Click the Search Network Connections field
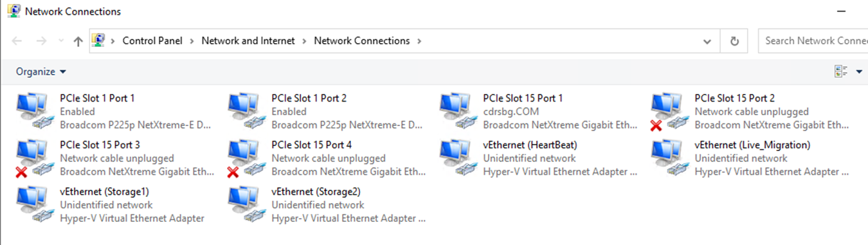868x245 pixels. point(813,41)
